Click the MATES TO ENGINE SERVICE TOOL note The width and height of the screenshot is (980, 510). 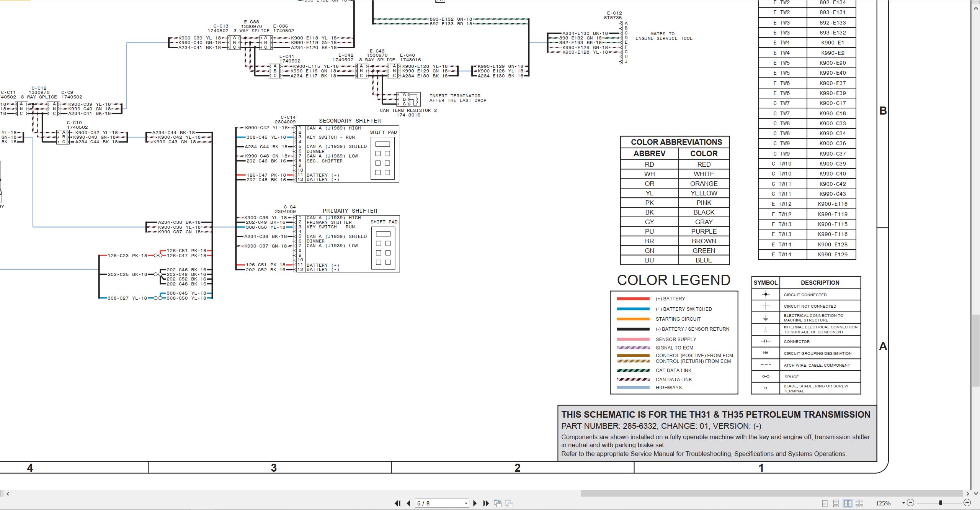pyautogui.click(x=664, y=36)
